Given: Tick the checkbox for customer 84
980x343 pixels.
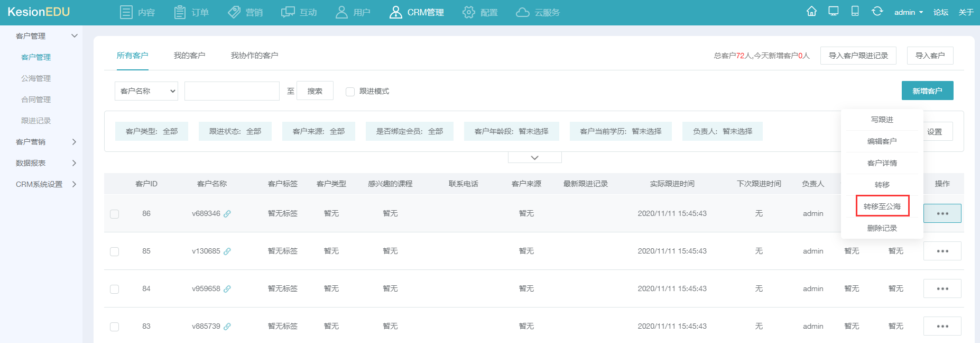Looking at the screenshot, I should pyautogui.click(x=114, y=289).
